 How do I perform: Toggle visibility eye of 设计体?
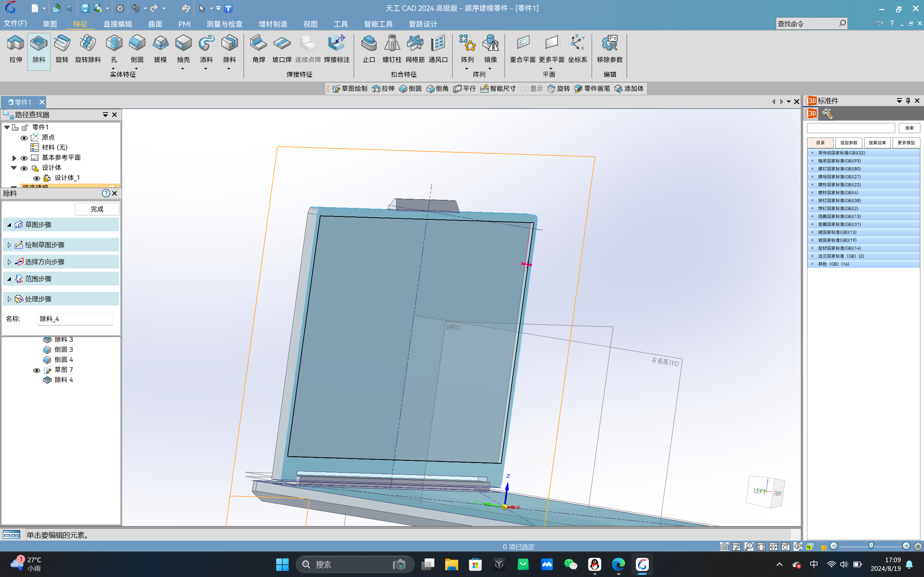tap(24, 168)
